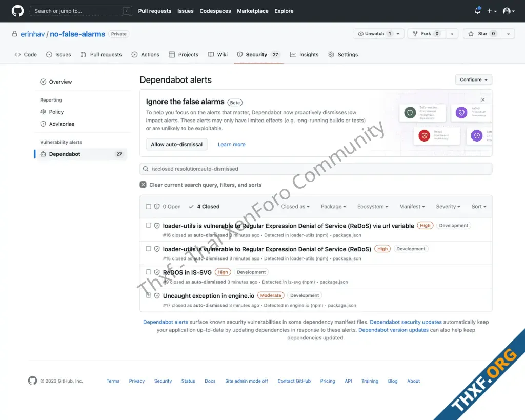Open the Insights tab
The height and width of the screenshot is (420, 525).
point(305,54)
